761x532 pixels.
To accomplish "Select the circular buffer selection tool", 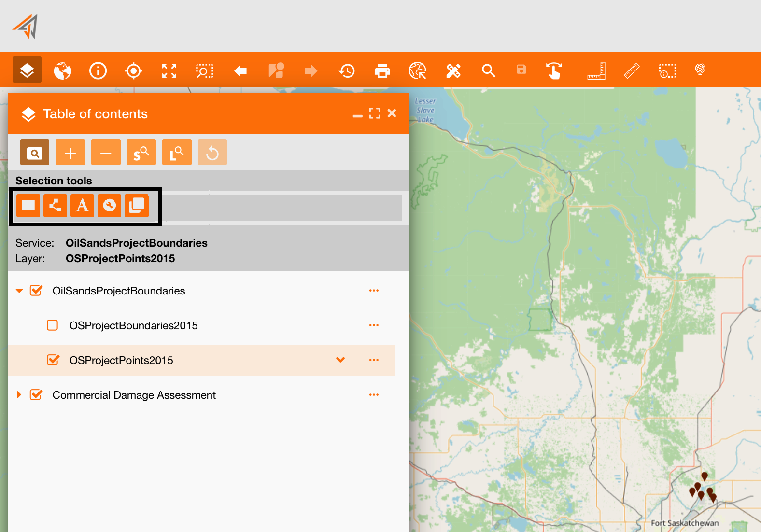I will click(110, 206).
